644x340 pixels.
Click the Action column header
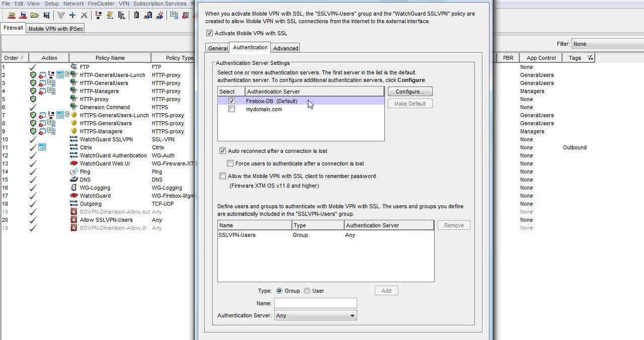coord(49,58)
